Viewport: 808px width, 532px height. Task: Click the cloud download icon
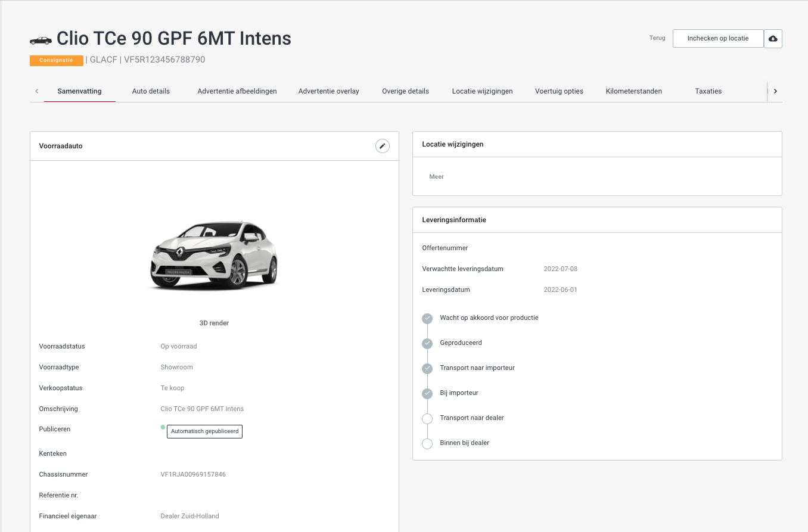(773, 39)
